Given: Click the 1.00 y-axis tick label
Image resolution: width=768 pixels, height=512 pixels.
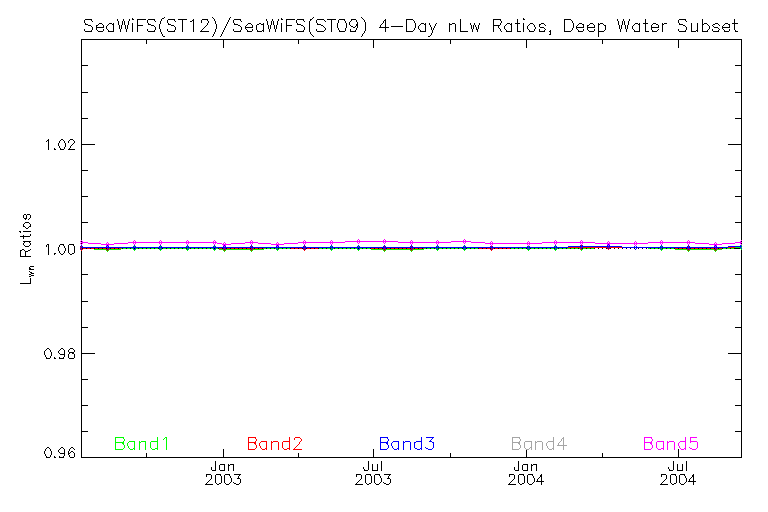Looking at the screenshot, I should (x=60, y=249).
